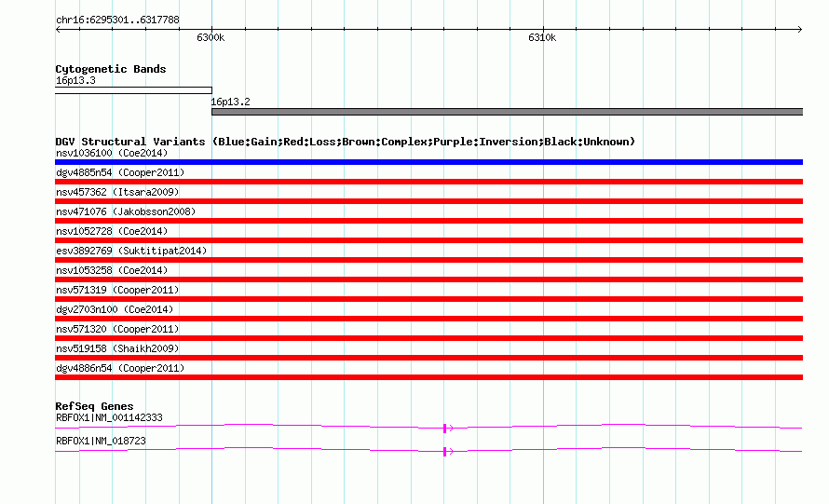Click the left arrow end of ruler
829x504 pixels.
58,29
